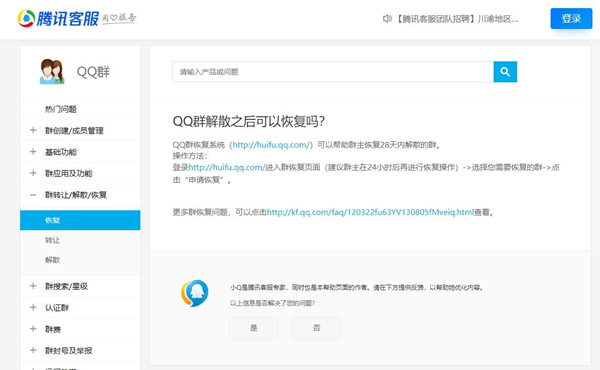Focus the product or question search box
The width and height of the screenshot is (600, 370).
coord(333,72)
